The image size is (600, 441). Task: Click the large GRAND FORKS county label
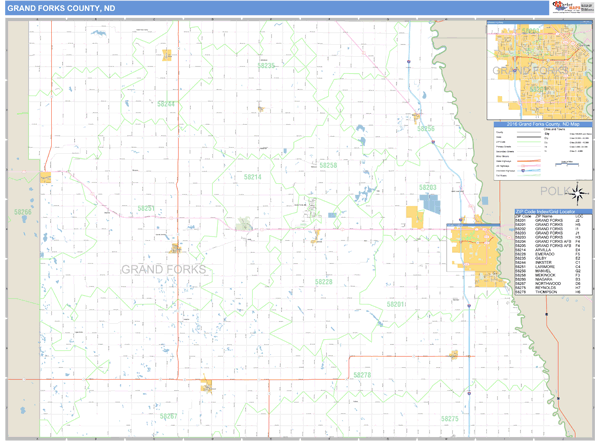coord(163,270)
